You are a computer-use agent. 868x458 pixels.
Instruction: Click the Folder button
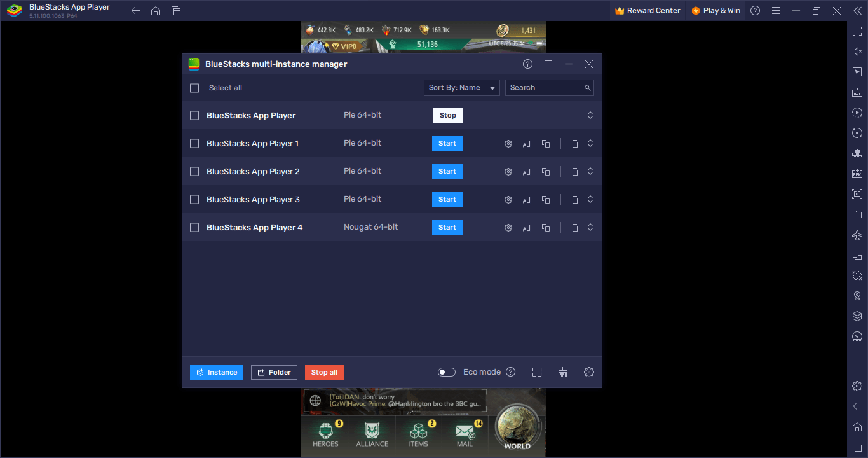point(274,372)
